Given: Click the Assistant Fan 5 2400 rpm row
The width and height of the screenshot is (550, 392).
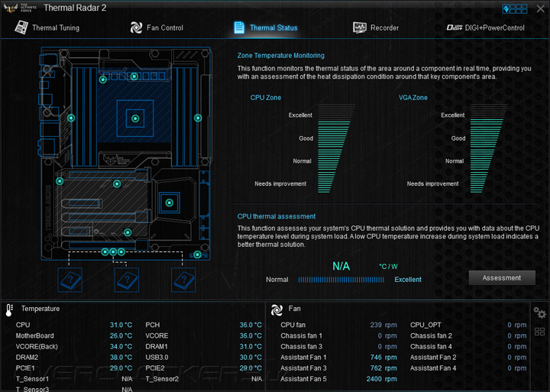Looking at the screenshot, I should tap(339, 379).
